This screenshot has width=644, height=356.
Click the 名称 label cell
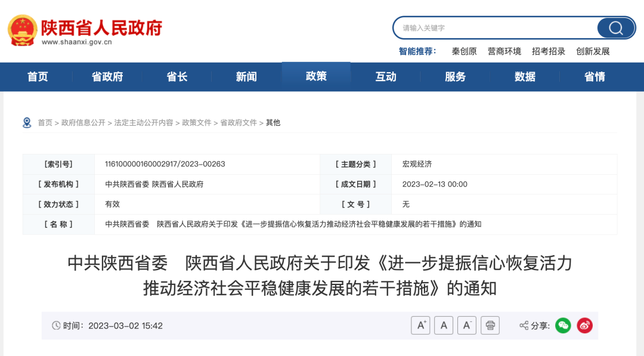pos(58,224)
